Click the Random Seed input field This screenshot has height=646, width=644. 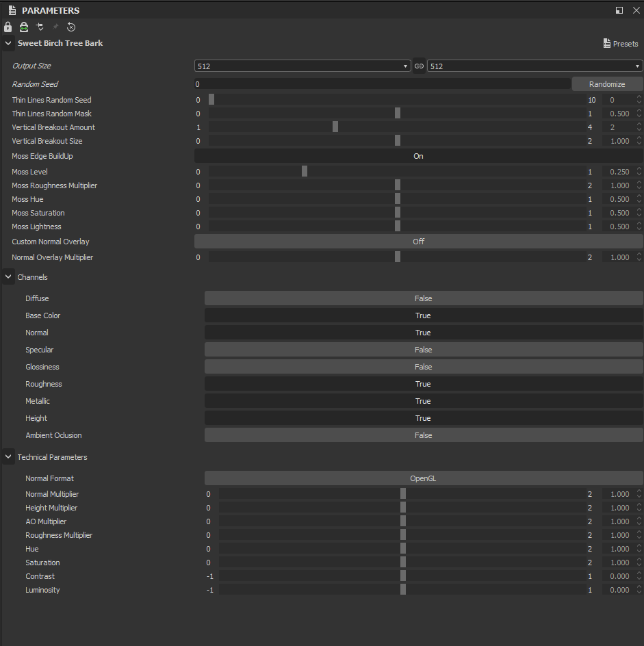(x=383, y=84)
